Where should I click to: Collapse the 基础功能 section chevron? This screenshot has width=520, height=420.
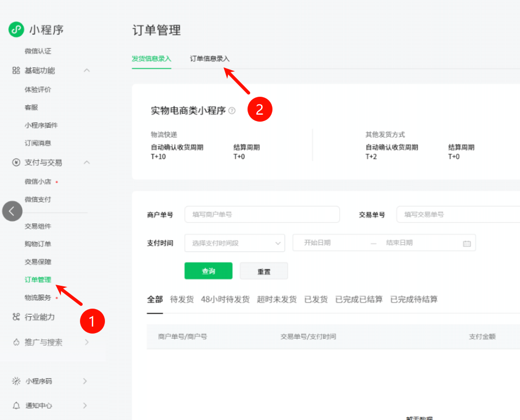86,71
